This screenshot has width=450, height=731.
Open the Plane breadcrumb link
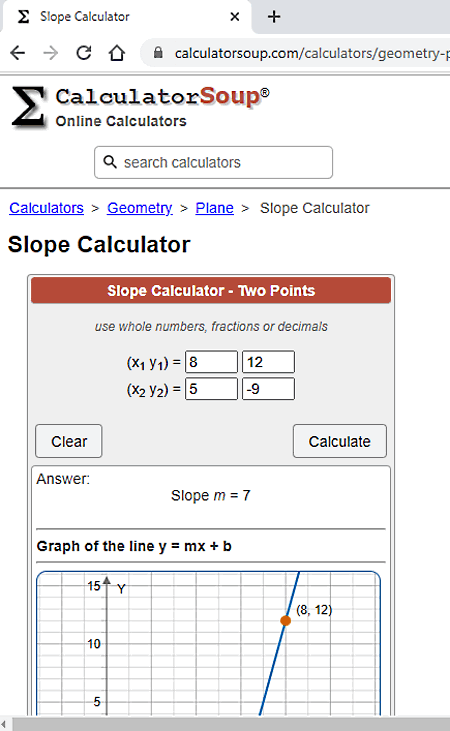point(215,208)
